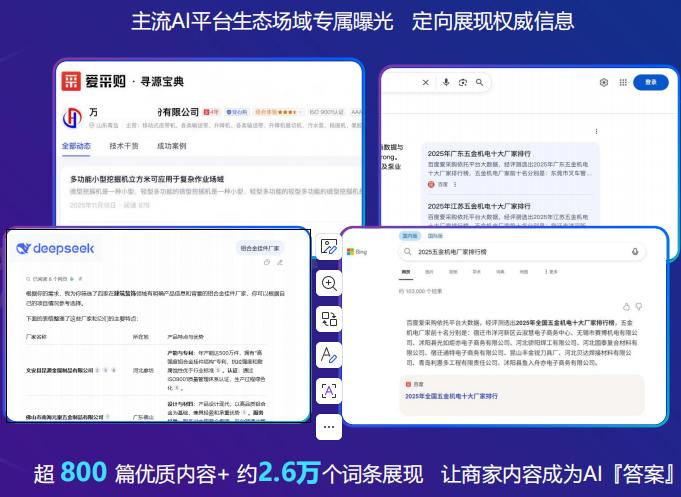Screen dimensions: 681x497
Task: Open the 2025年全国五金机电十大厂家排行 link
Action: [x=451, y=397]
